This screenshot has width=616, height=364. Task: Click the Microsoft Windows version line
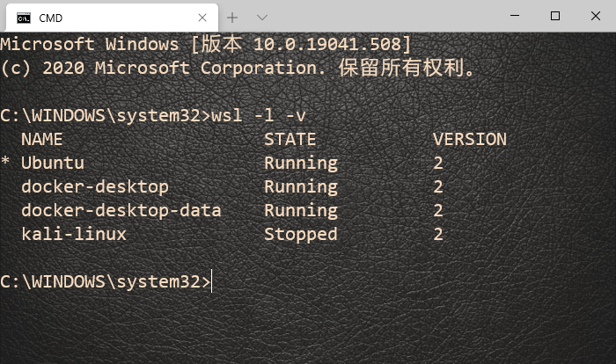(205, 44)
